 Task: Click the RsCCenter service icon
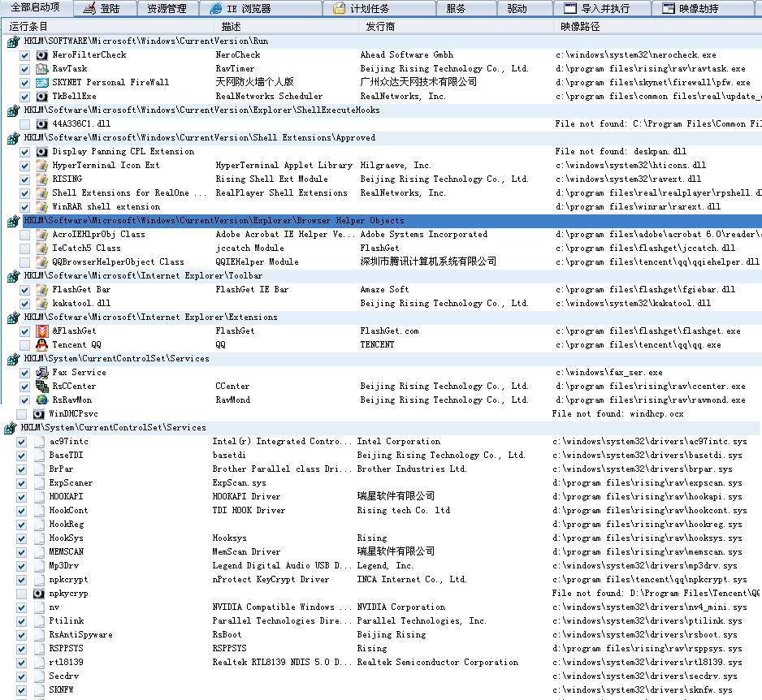pyautogui.click(x=42, y=387)
